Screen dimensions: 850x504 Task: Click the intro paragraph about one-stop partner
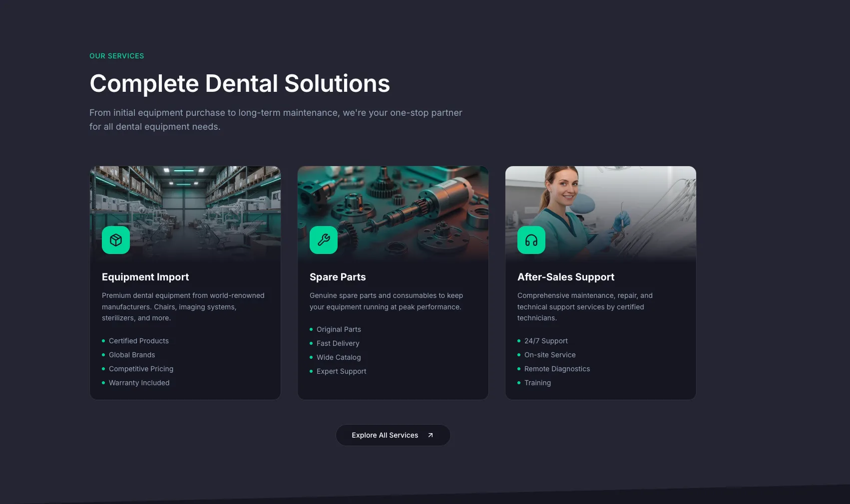point(276,120)
